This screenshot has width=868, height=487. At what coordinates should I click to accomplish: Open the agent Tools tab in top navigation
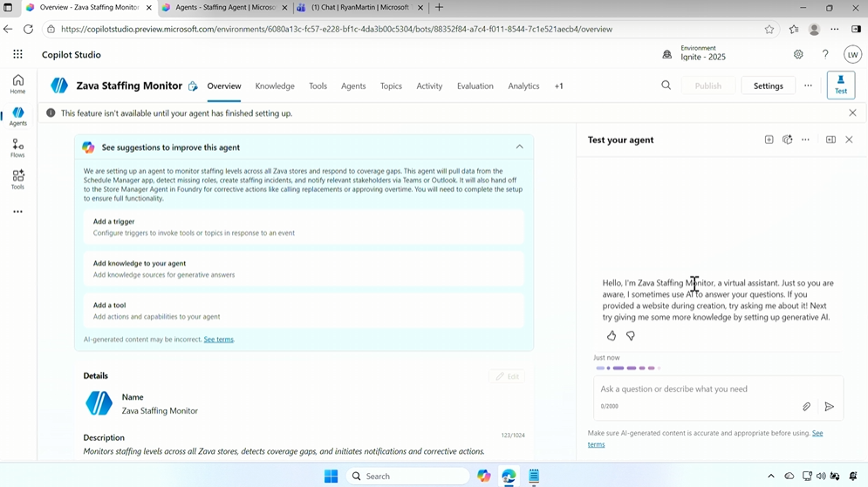[318, 86]
